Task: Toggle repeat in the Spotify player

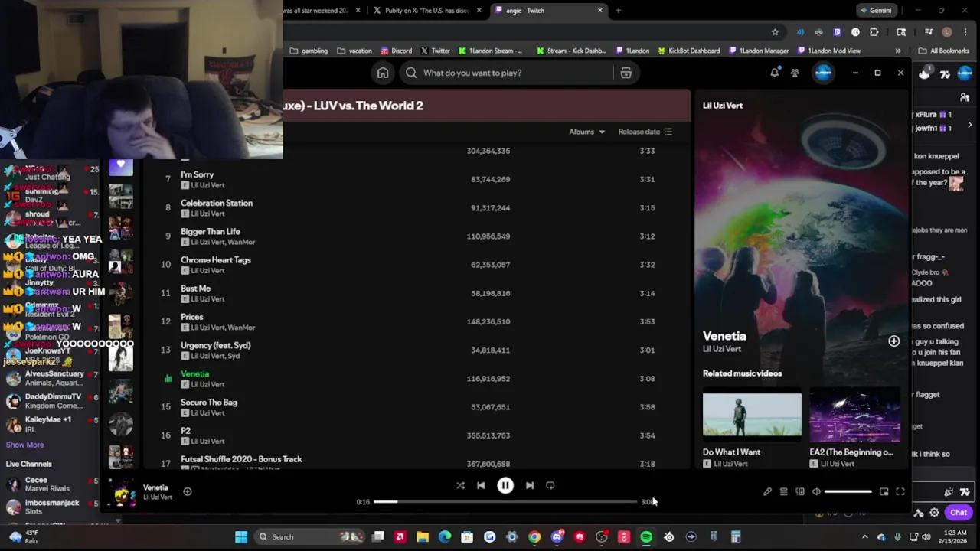Action: [x=550, y=485]
